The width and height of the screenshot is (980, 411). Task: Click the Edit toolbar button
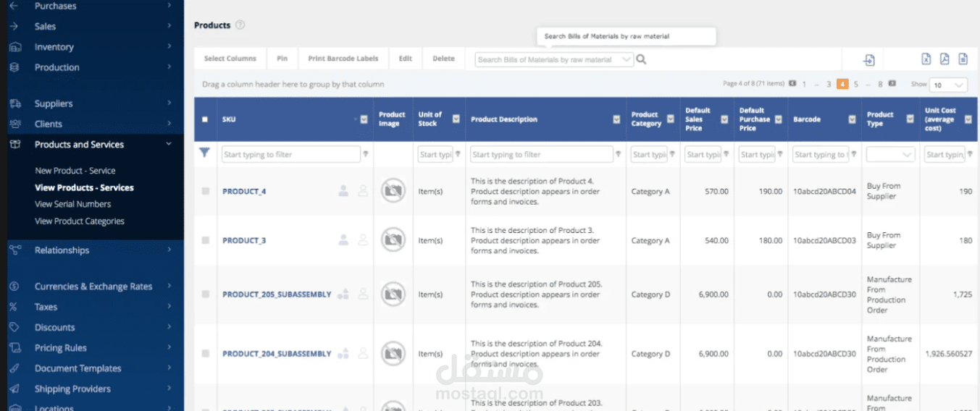click(406, 59)
